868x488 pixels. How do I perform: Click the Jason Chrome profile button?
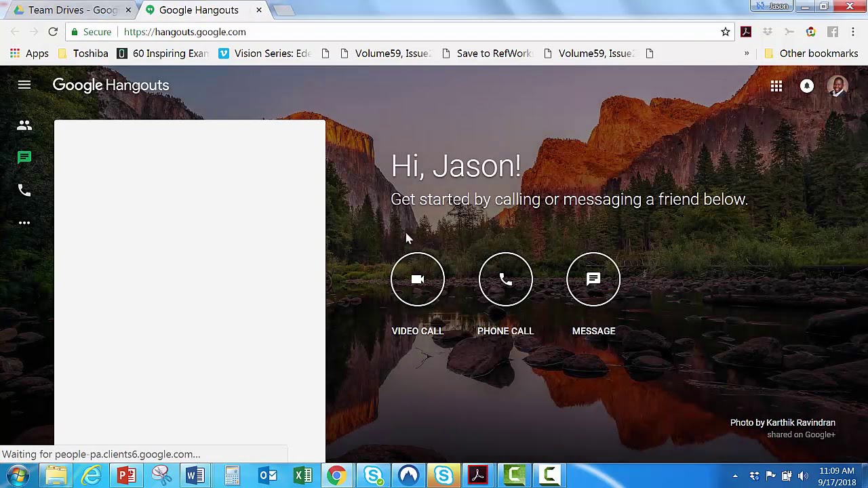pos(772,6)
